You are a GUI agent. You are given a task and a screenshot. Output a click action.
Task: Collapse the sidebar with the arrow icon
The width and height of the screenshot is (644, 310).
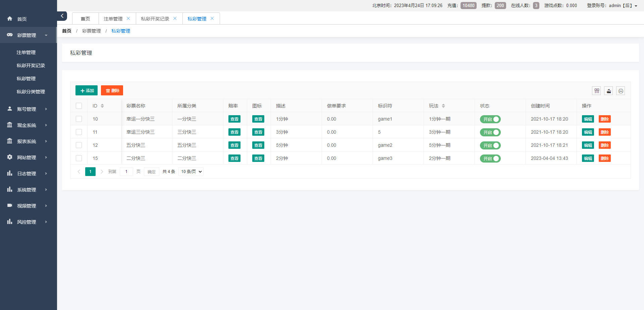62,16
